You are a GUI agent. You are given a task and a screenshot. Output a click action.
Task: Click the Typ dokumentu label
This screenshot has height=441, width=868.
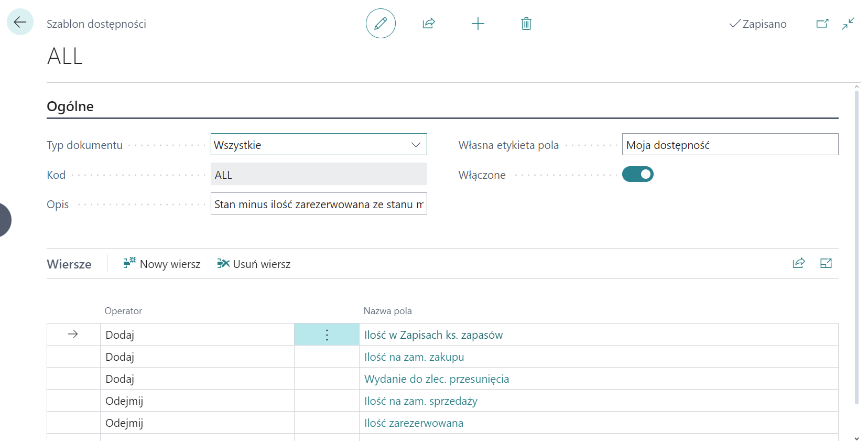[x=84, y=145]
